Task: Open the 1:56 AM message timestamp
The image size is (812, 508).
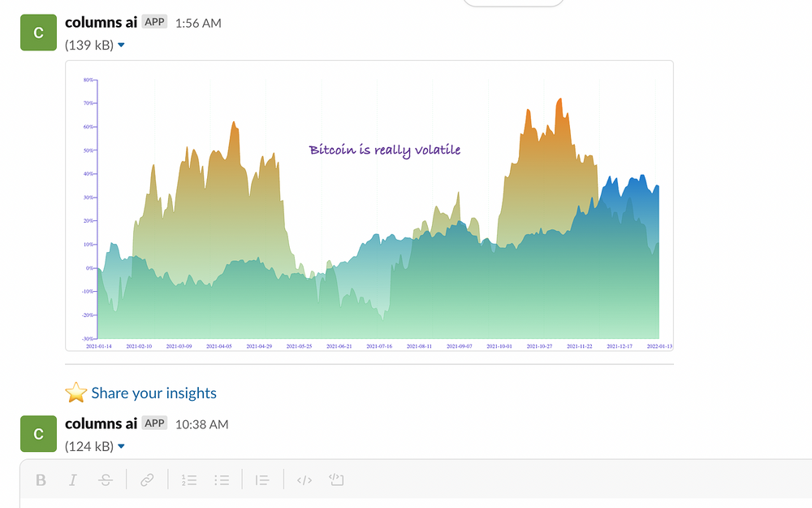Action: coord(198,24)
